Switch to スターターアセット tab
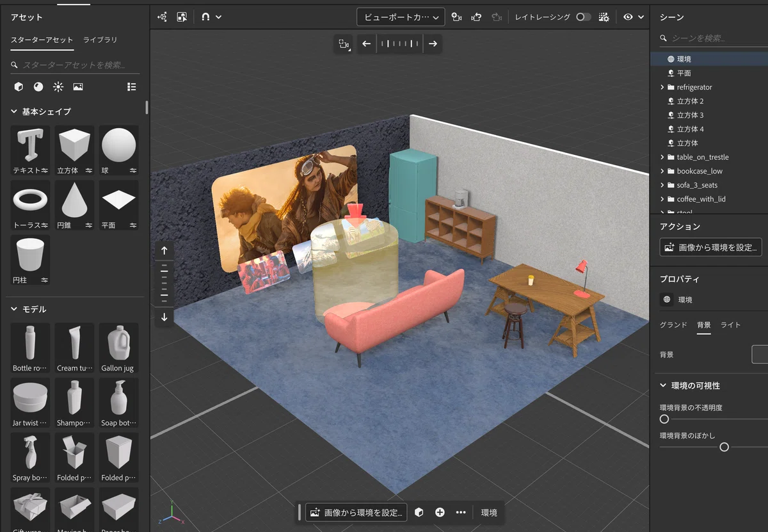 pos(42,40)
